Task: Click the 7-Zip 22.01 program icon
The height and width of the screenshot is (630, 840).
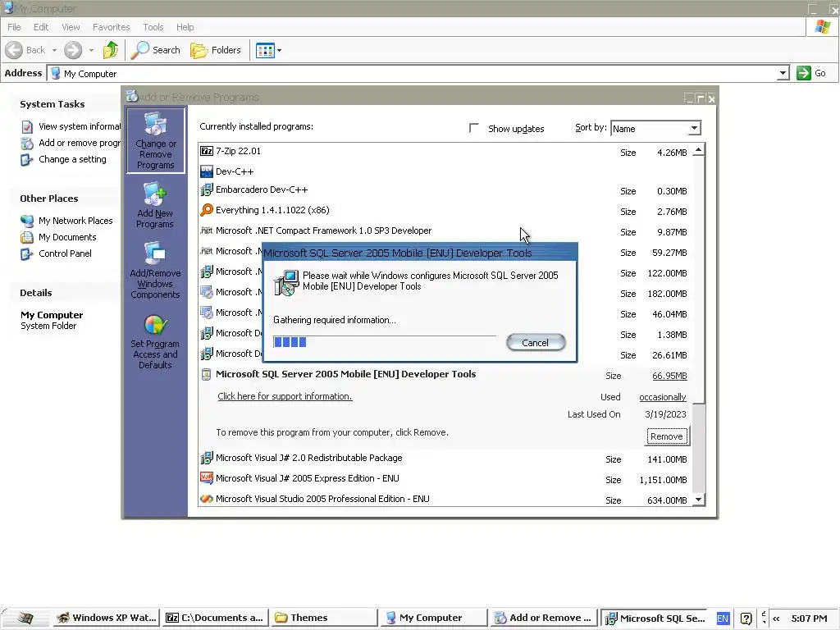Action: click(206, 151)
